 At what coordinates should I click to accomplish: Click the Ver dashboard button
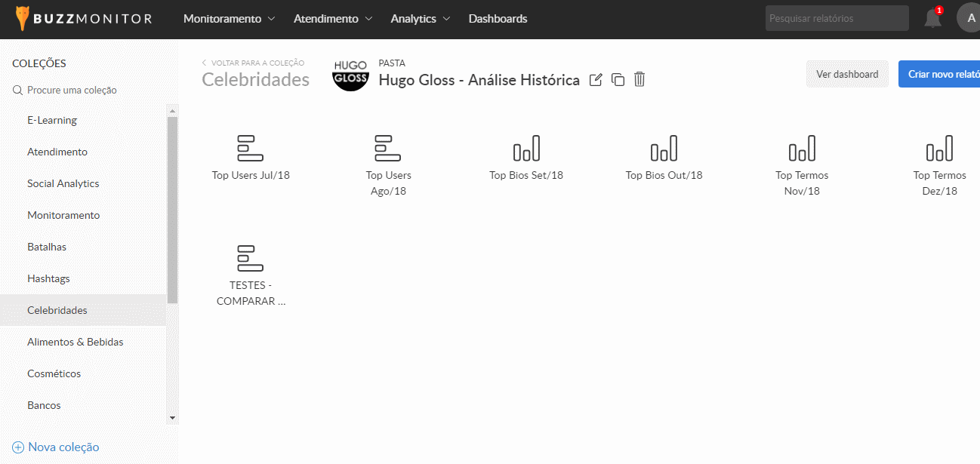847,74
